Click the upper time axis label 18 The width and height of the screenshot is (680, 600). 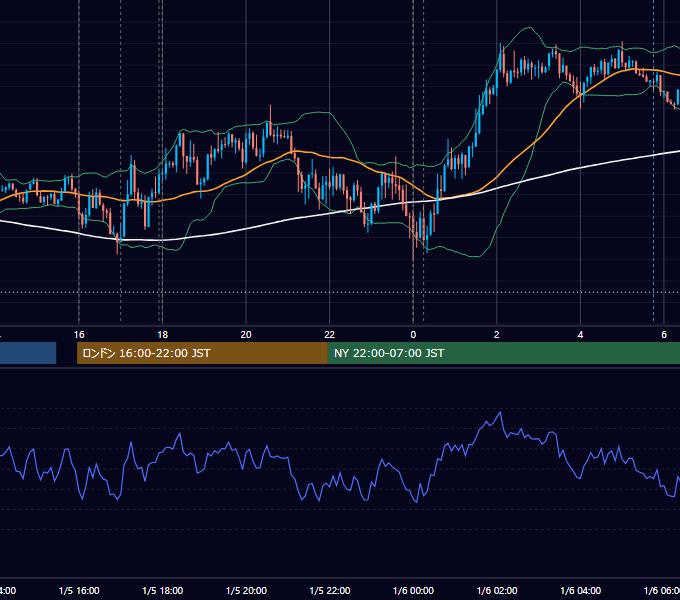(x=163, y=335)
